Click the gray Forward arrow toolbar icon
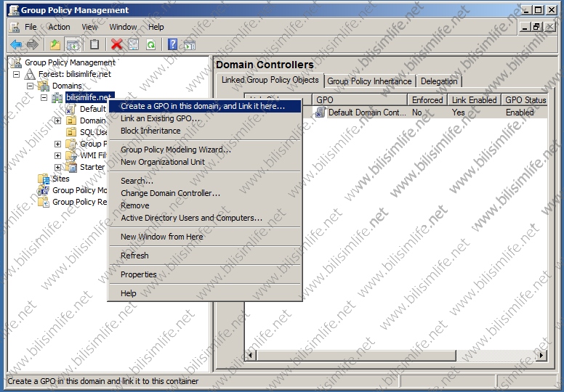This screenshot has width=564, height=392. 33,44
